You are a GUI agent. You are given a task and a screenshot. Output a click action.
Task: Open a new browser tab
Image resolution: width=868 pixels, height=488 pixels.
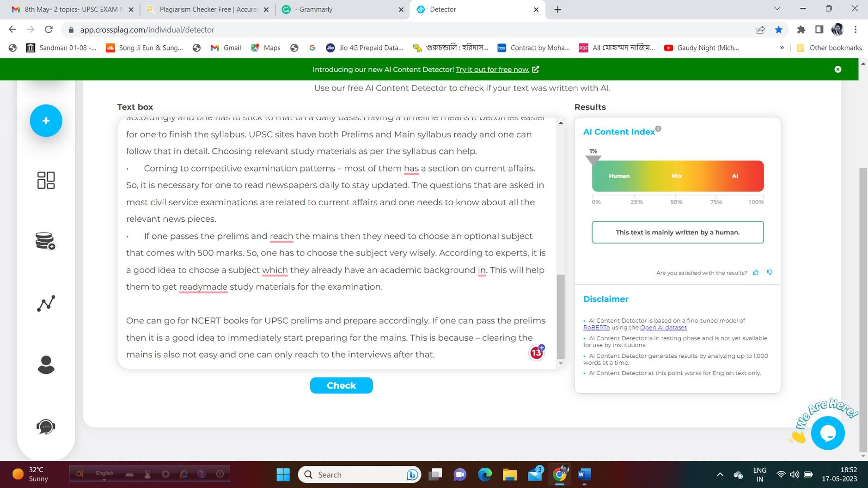coord(557,10)
